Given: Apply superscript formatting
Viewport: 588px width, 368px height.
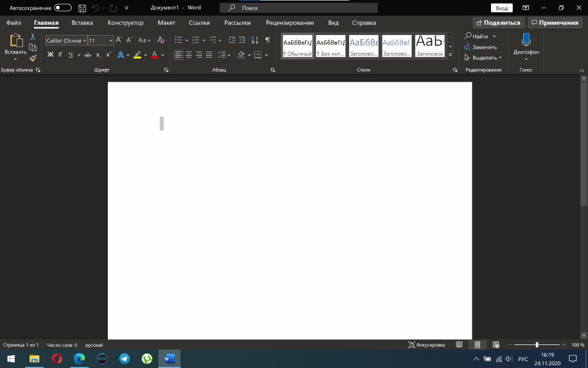Looking at the screenshot, I should coord(109,55).
